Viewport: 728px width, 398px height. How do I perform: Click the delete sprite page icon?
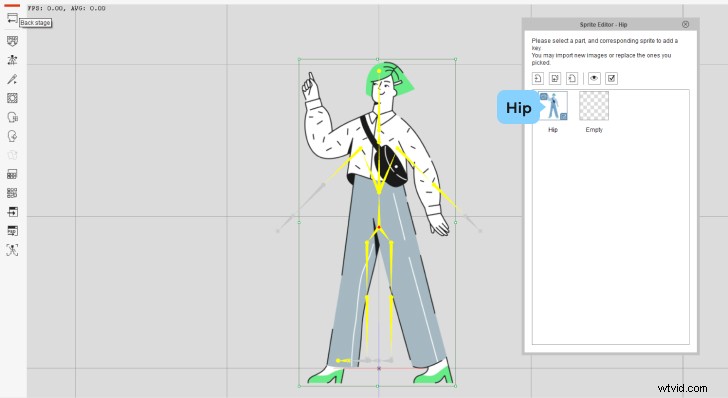572,78
